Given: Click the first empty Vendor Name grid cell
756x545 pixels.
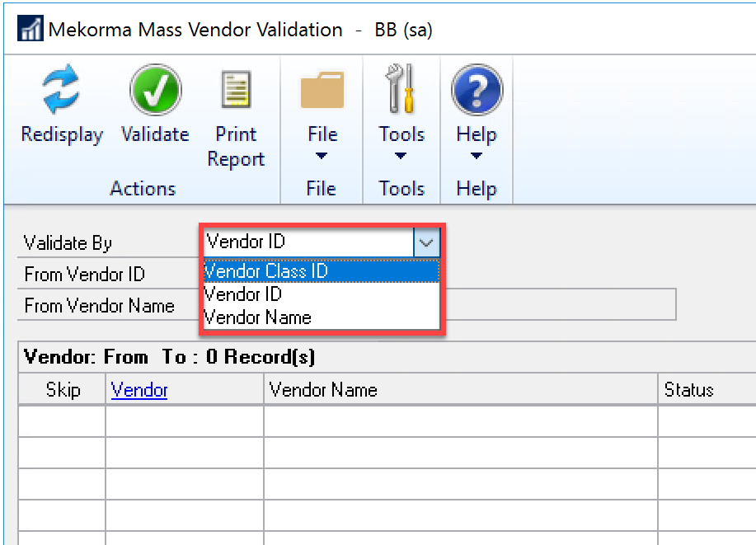Looking at the screenshot, I should click(x=461, y=421).
